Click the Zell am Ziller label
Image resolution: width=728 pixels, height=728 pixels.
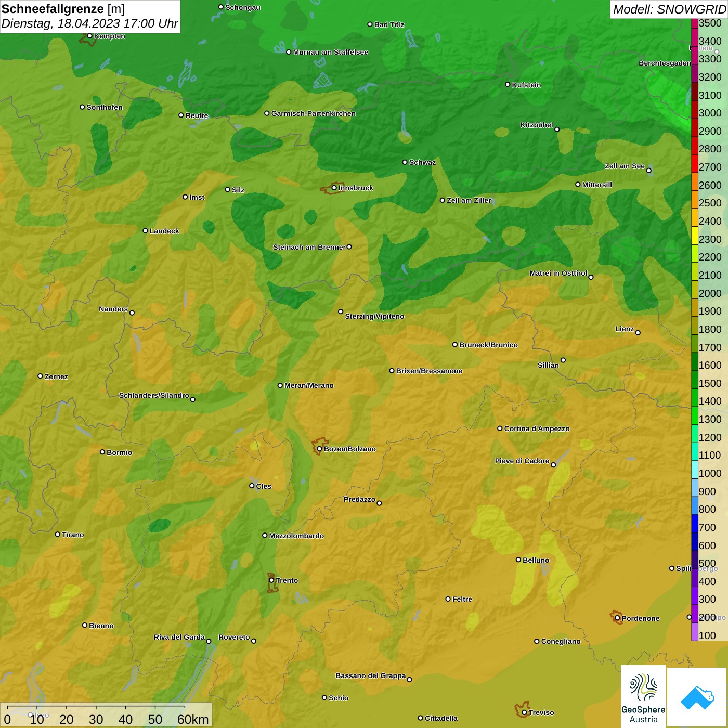[469, 200]
